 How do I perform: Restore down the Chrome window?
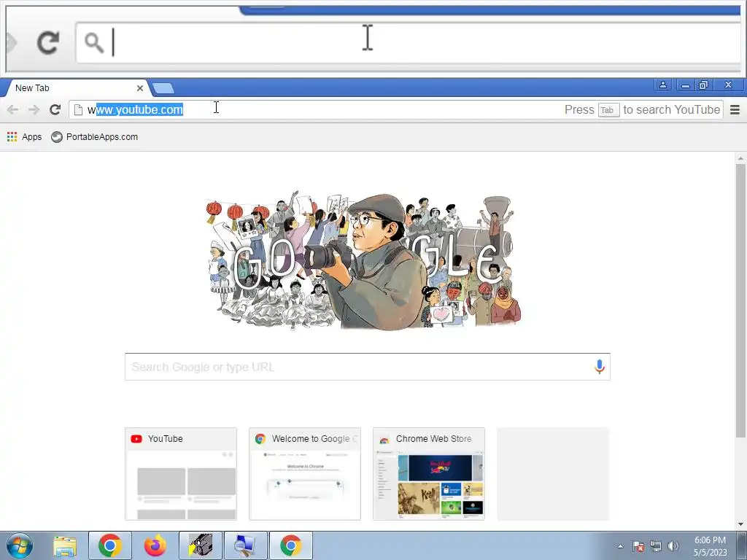[704, 85]
